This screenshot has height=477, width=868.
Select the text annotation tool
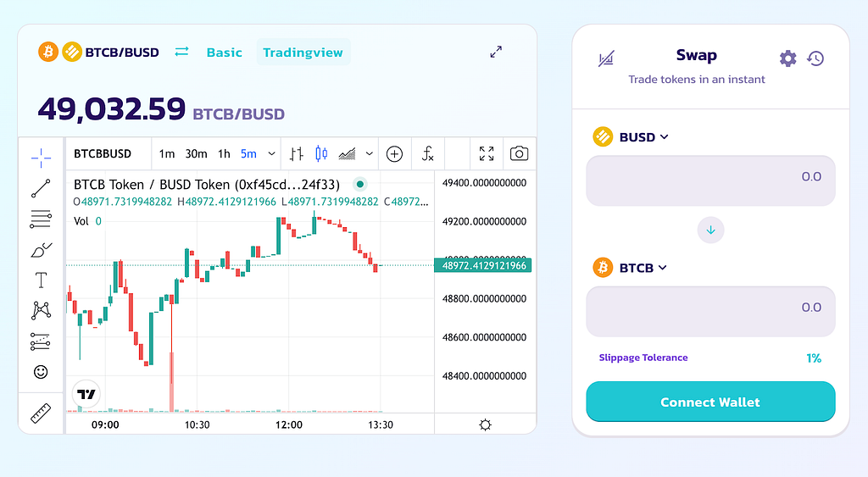point(41,280)
